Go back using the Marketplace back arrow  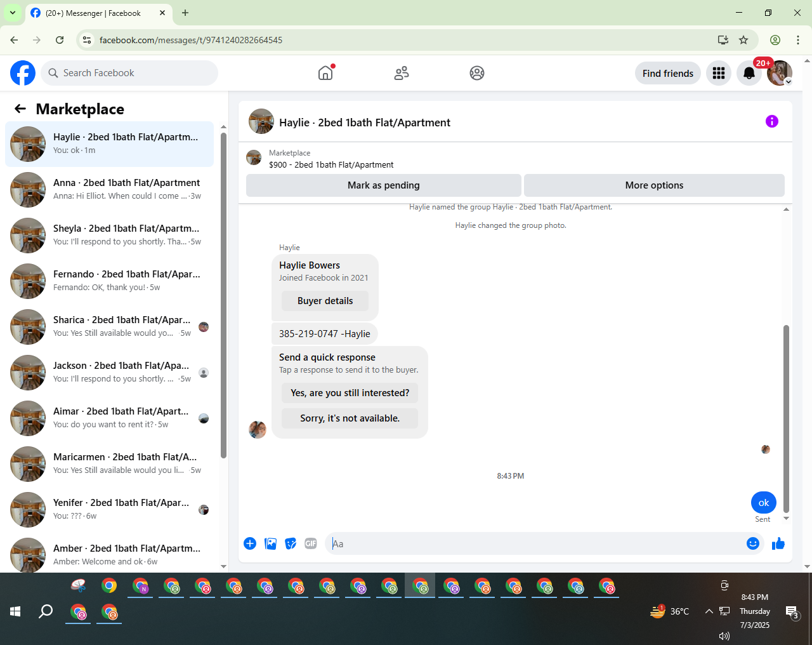click(20, 109)
